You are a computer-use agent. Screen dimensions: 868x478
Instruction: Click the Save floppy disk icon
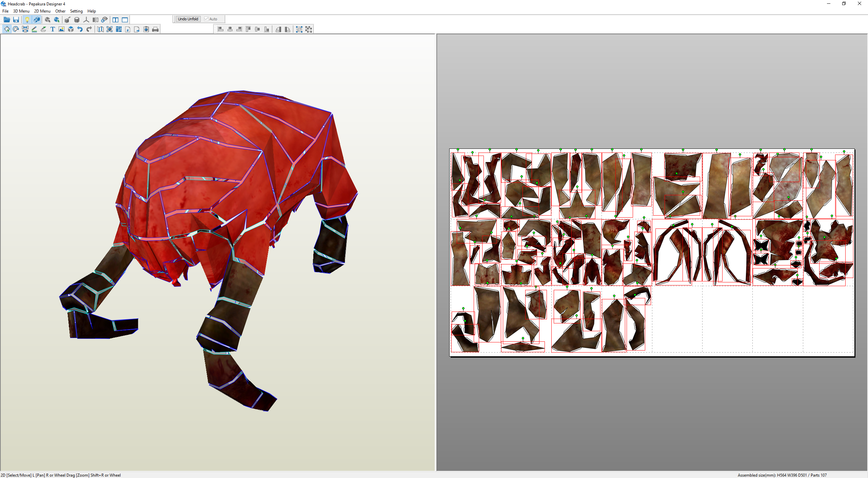pyautogui.click(x=16, y=20)
